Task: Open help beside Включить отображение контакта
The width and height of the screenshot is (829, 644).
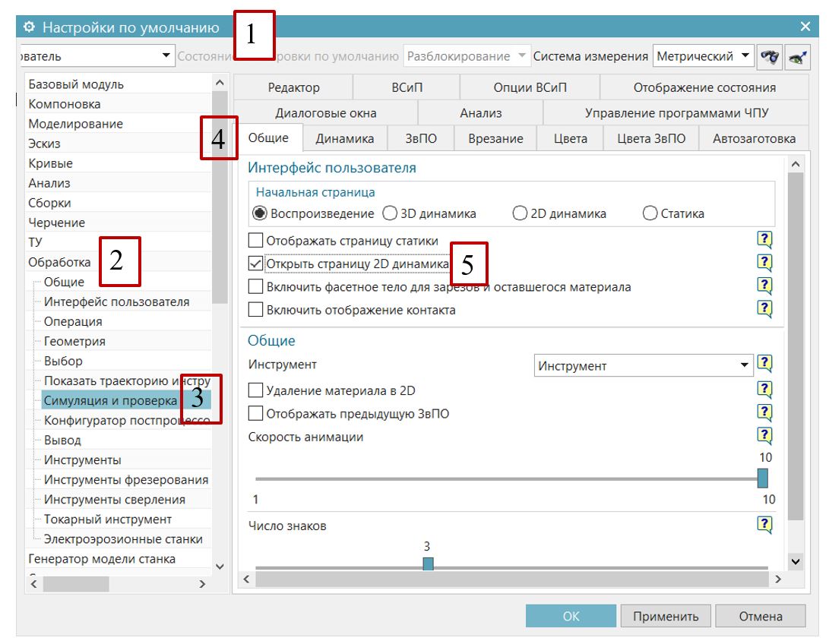Action: click(x=767, y=308)
